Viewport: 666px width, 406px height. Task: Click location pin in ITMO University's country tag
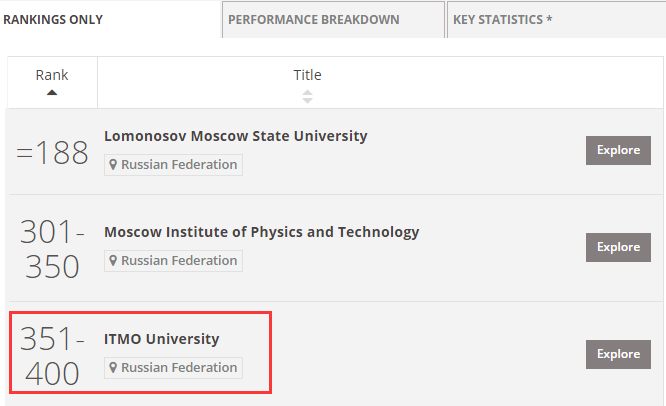[113, 368]
